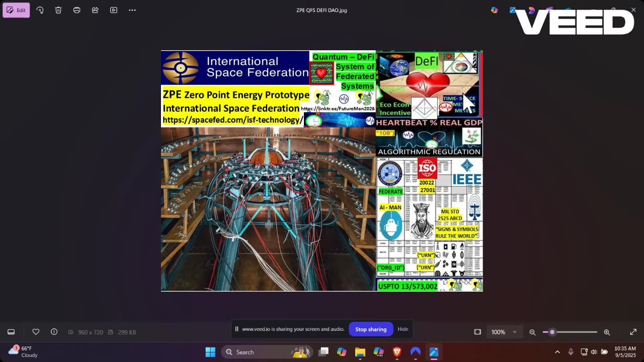Open the three-dot See more menu
The height and width of the screenshot is (362, 644).
[132, 10]
